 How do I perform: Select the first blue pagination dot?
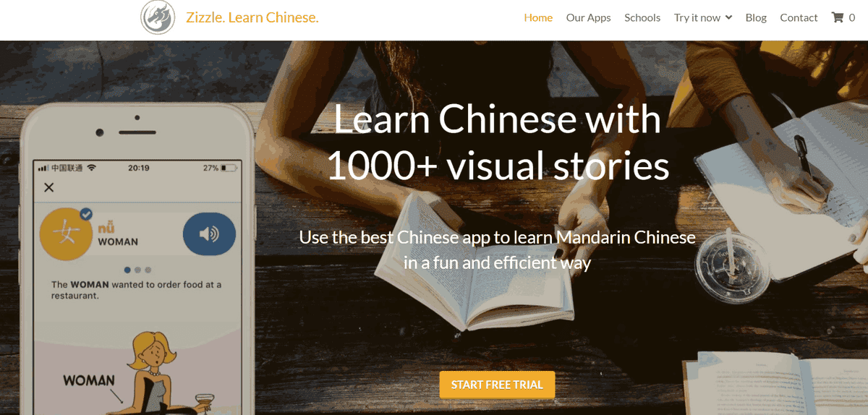coord(128,270)
